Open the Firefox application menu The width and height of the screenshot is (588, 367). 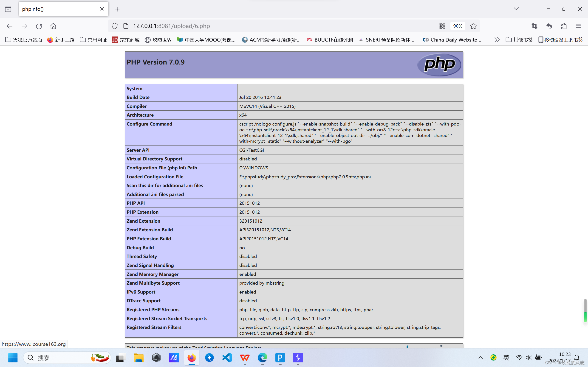(x=578, y=26)
